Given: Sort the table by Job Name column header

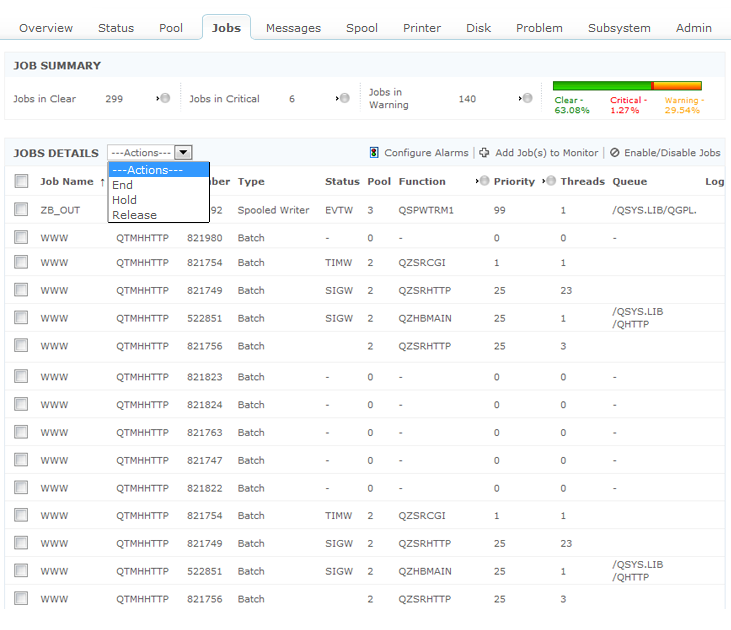Looking at the screenshot, I should 66,182.
